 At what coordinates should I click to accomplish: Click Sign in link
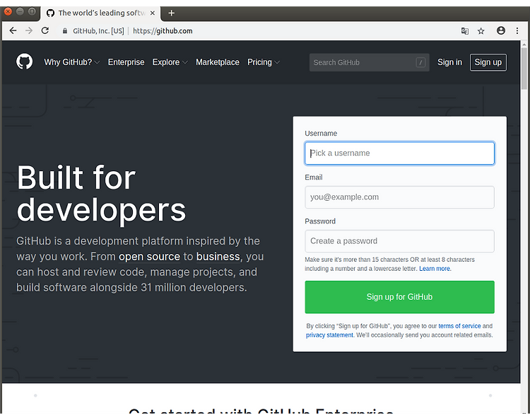[449, 62]
